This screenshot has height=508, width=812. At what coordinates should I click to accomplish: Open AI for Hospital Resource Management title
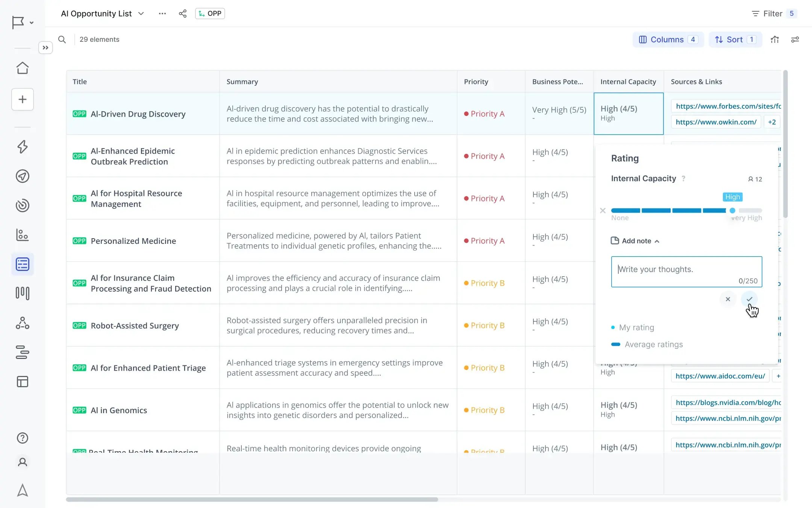[x=136, y=199]
